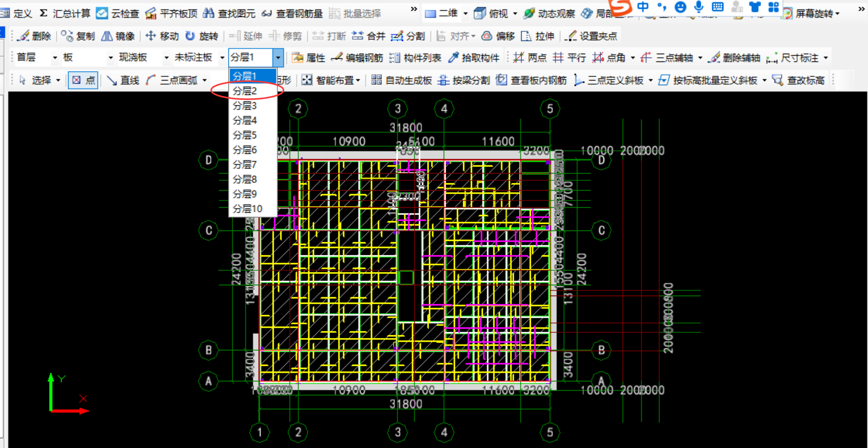The height and width of the screenshot is (448, 868).
Task: Show more toolbar items via top-right chevron
Action: [861, 9]
